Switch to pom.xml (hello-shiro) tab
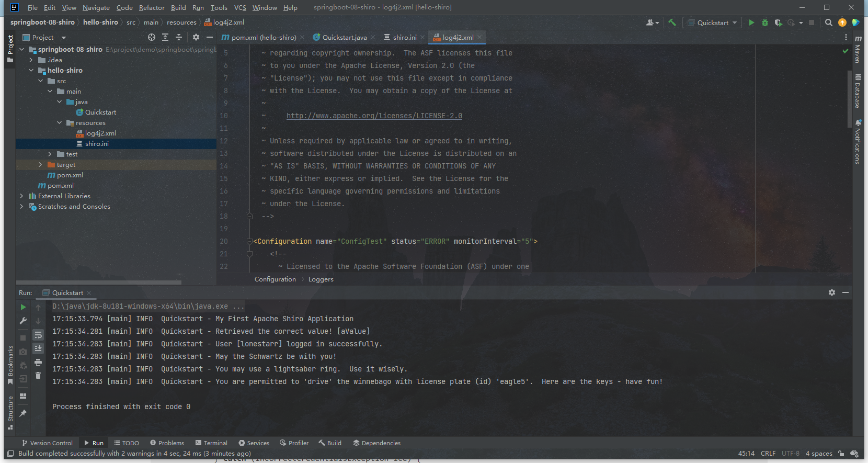 264,37
